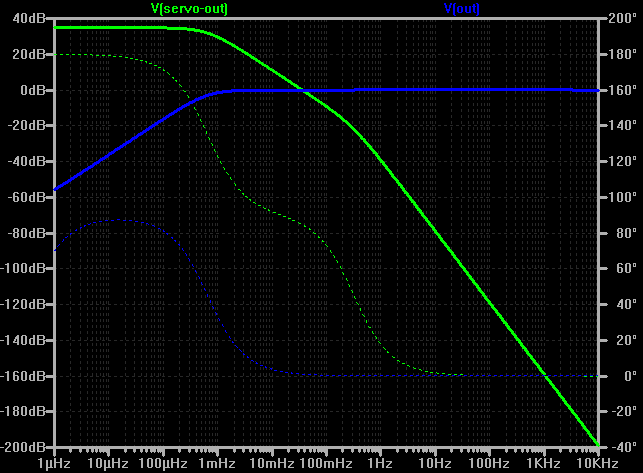Screen dimensions: 643x473
Task: Click the 40dB left axis label
Action: 28,18
